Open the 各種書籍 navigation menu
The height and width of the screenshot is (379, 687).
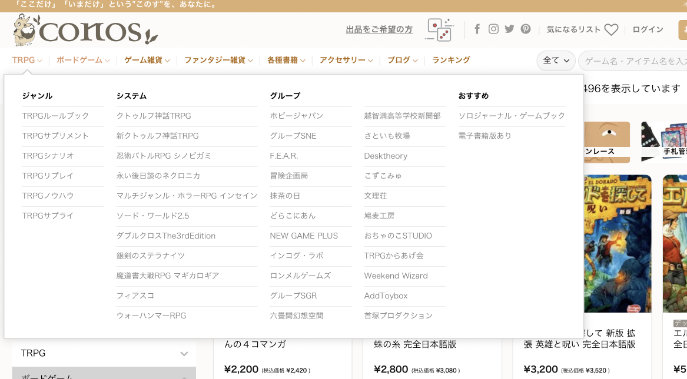tap(286, 60)
